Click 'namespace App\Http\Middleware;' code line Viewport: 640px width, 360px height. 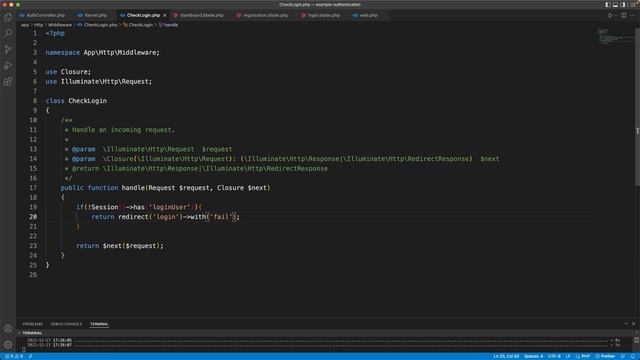point(102,52)
